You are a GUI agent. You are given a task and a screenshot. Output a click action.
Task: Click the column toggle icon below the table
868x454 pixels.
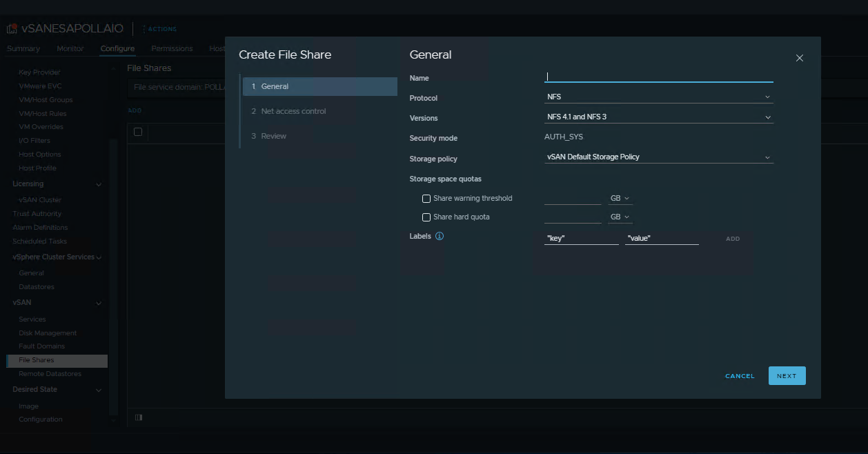click(x=139, y=417)
